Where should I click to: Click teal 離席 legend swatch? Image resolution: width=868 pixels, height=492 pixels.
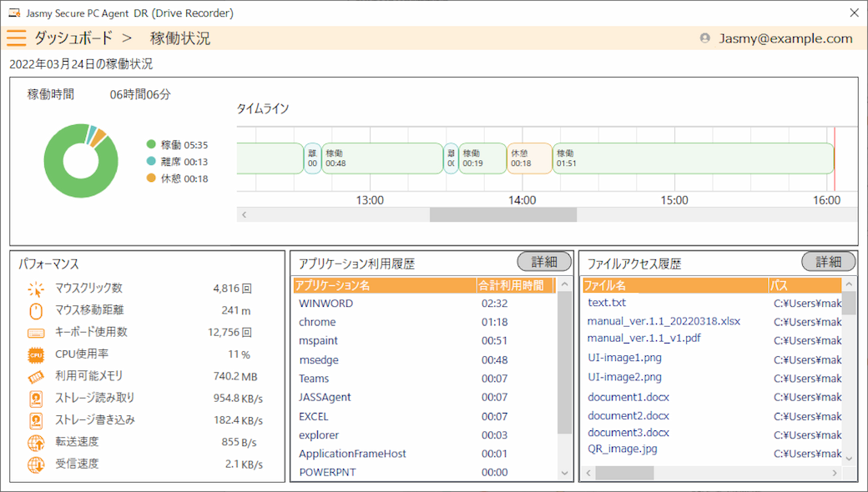pyautogui.click(x=151, y=161)
